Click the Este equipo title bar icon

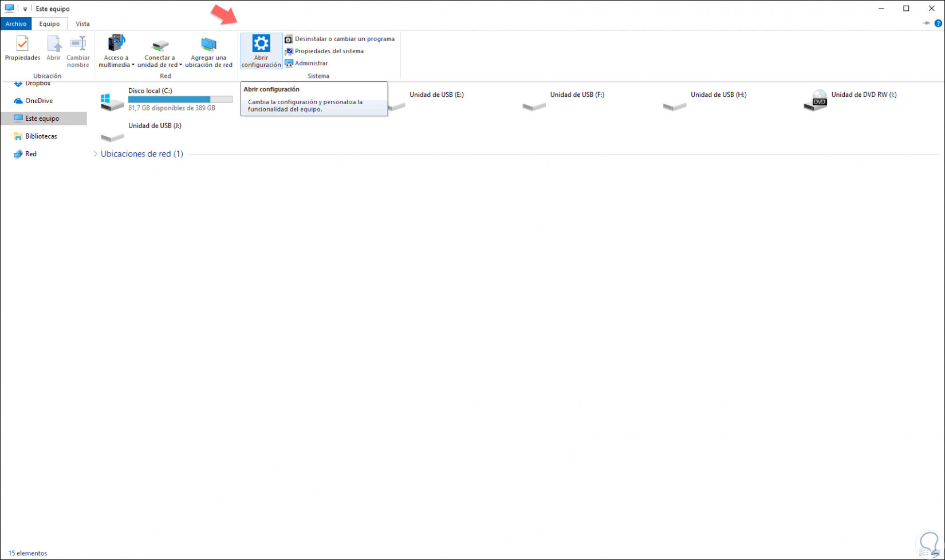click(x=9, y=9)
